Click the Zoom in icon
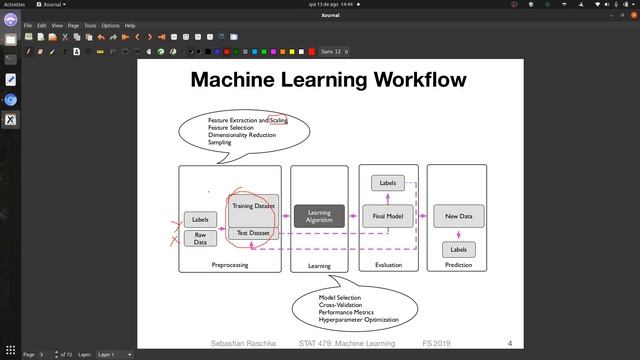Viewport: 640px width, 360px height. pyautogui.click(x=198, y=37)
